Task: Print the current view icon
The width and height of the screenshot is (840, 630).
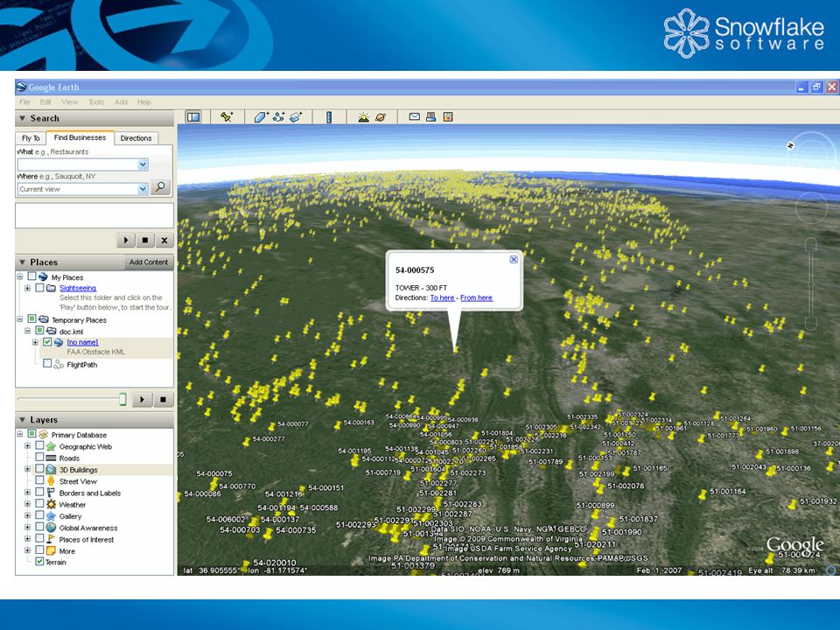Action: 430,116
